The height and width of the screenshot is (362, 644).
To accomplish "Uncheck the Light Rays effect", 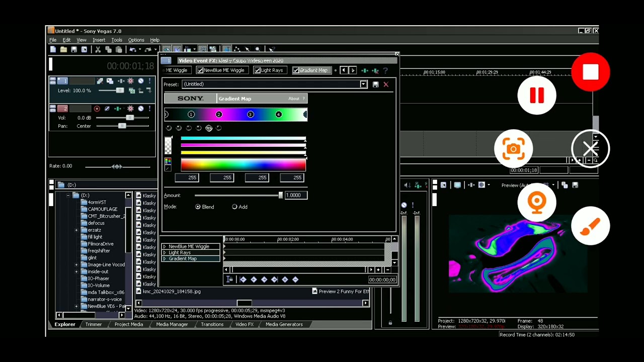I will [x=257, y=70].
